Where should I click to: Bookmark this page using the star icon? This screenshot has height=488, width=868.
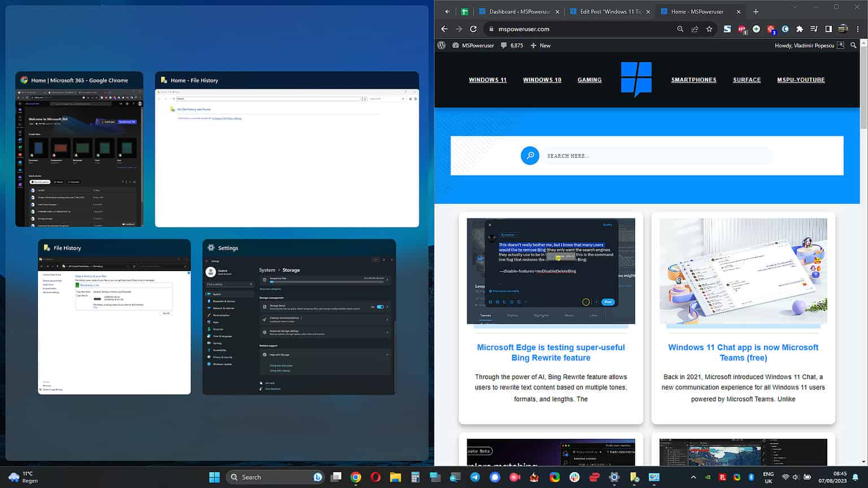pos(709,28)
